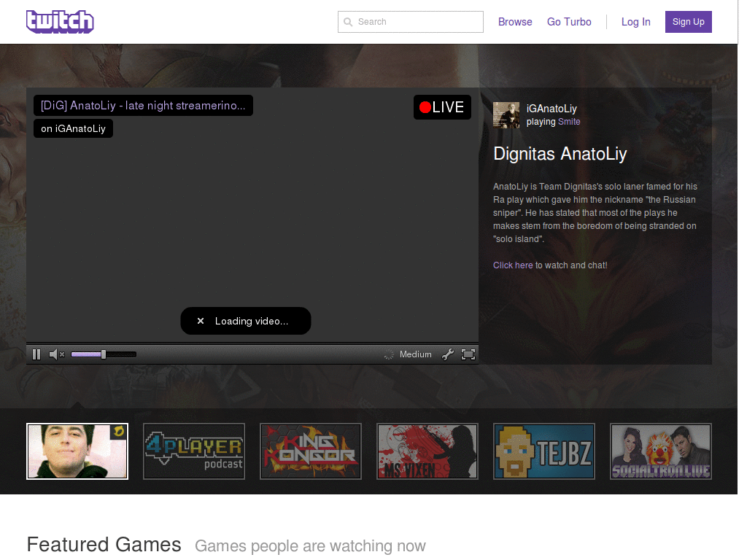The height and width of the screenshot is (560, 747).
Task: Toggle fullscreen mode
Action: [468, 354]
